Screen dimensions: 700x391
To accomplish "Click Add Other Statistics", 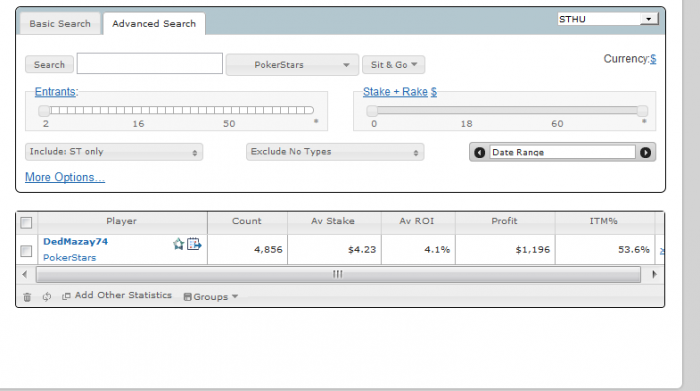I will pyautogui.click(x=117, y=295).
